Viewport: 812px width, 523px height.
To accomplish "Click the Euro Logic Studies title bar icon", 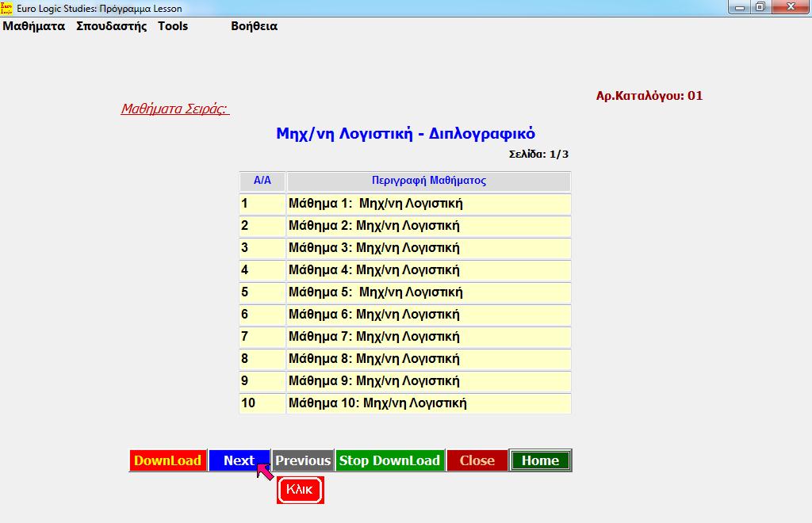I will (7, 8).
